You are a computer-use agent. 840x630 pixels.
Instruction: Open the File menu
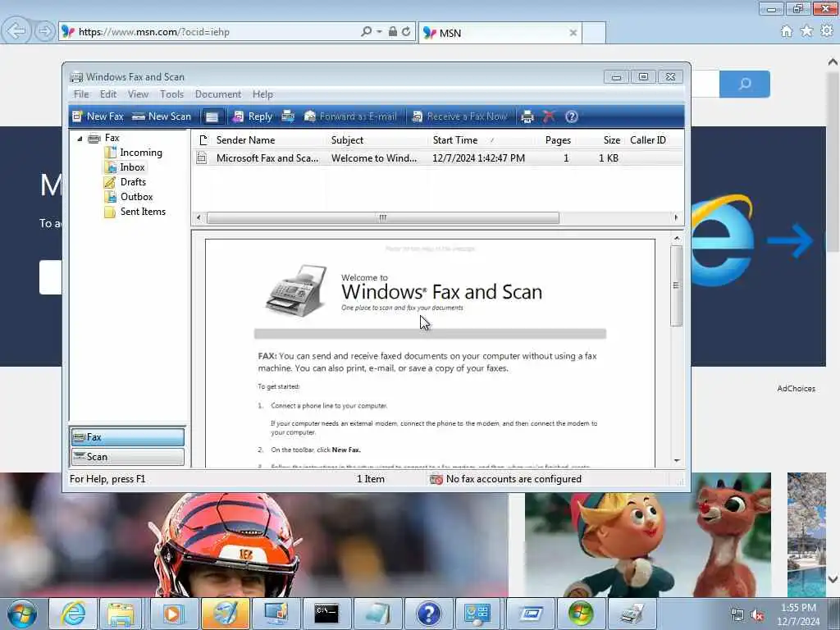81,94
